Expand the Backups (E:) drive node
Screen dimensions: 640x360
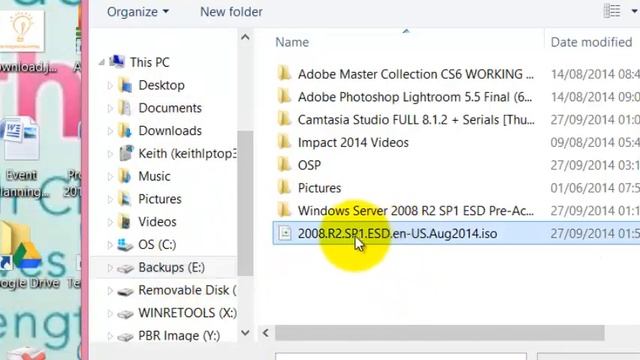tap(110, 268)
